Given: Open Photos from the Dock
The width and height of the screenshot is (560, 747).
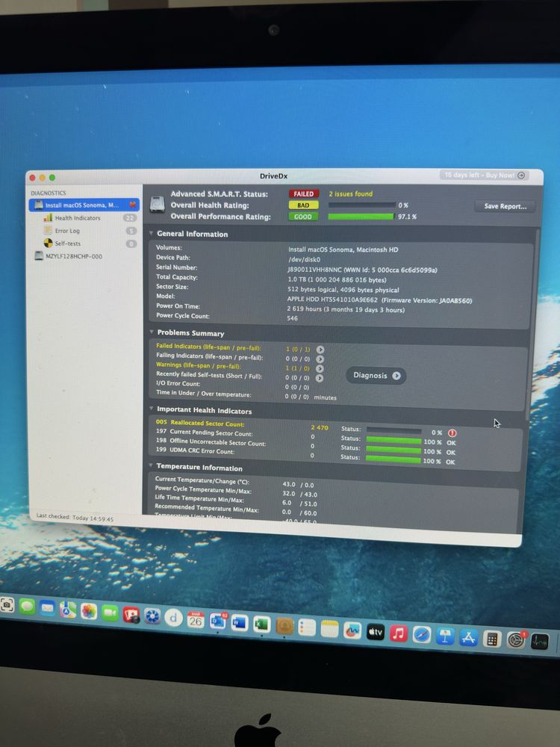Looking at the screenshot, I should coord(89,611).
